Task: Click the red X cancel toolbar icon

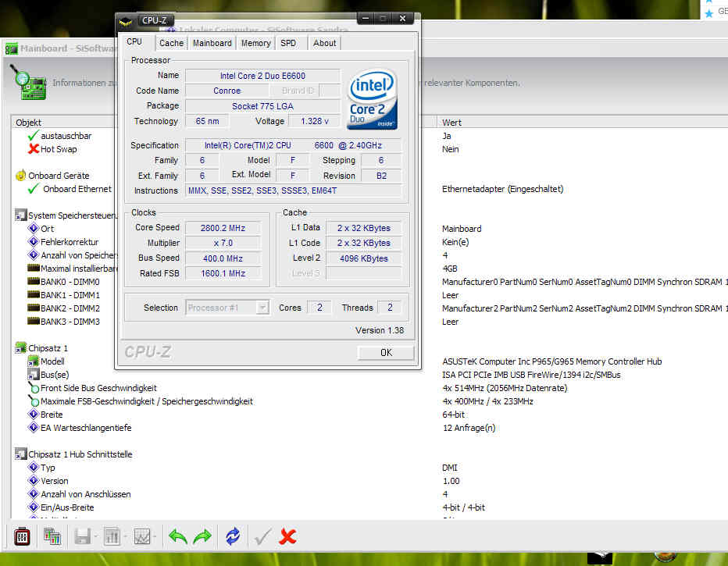Action: coord(288,537)
